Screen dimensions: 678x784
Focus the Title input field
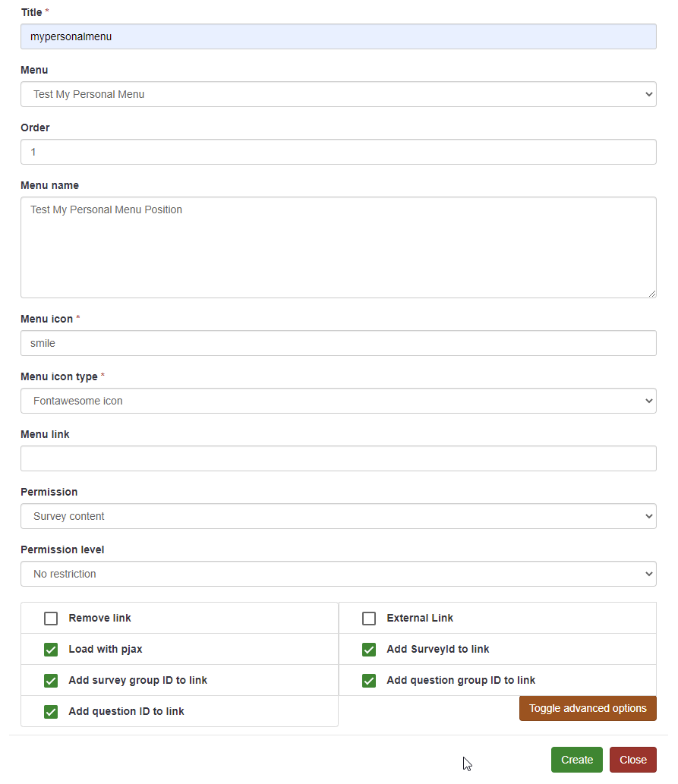pyautogui.click(x=338, y=36)
